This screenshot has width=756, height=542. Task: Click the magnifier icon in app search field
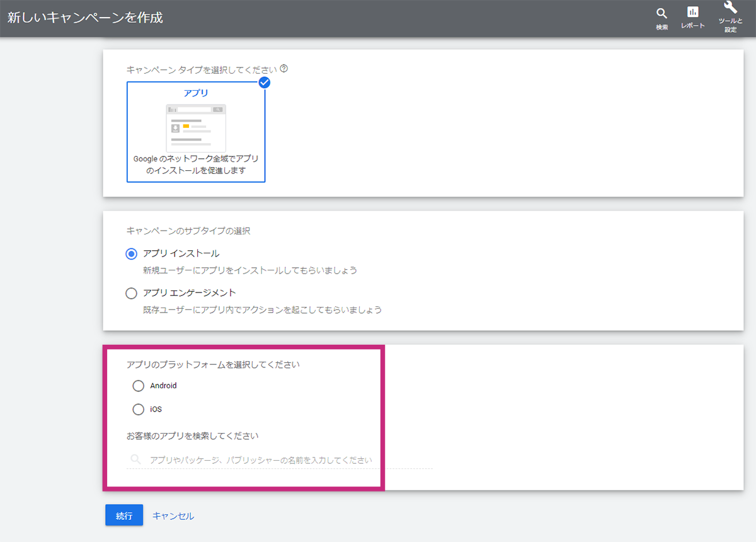[135, 459]
